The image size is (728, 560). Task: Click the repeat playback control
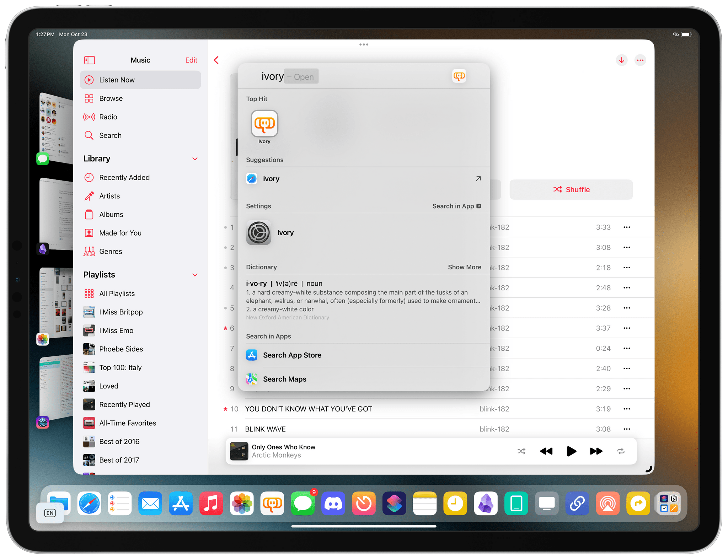tap(621, 452)
